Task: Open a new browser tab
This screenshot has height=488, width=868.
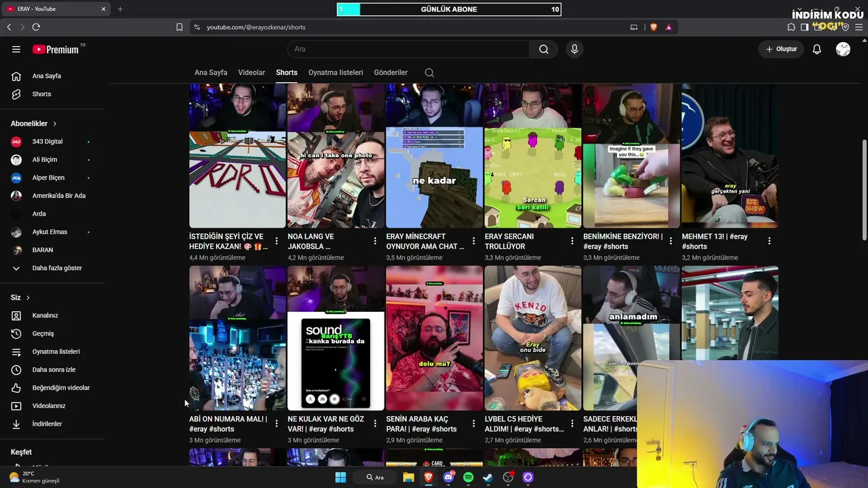Action: (120, 9)
